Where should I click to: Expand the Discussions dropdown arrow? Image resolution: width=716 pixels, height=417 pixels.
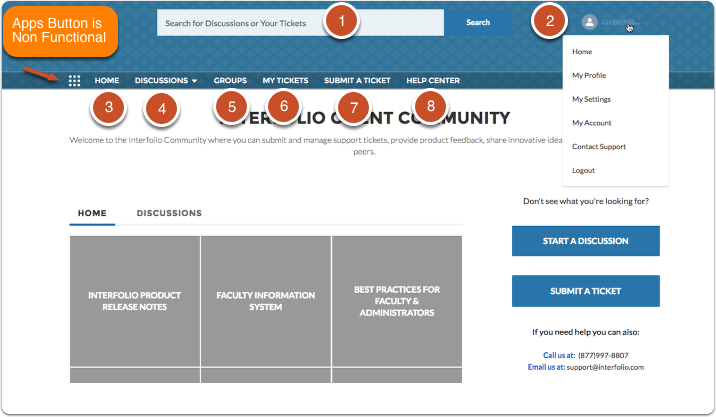(x=195, y=81)
